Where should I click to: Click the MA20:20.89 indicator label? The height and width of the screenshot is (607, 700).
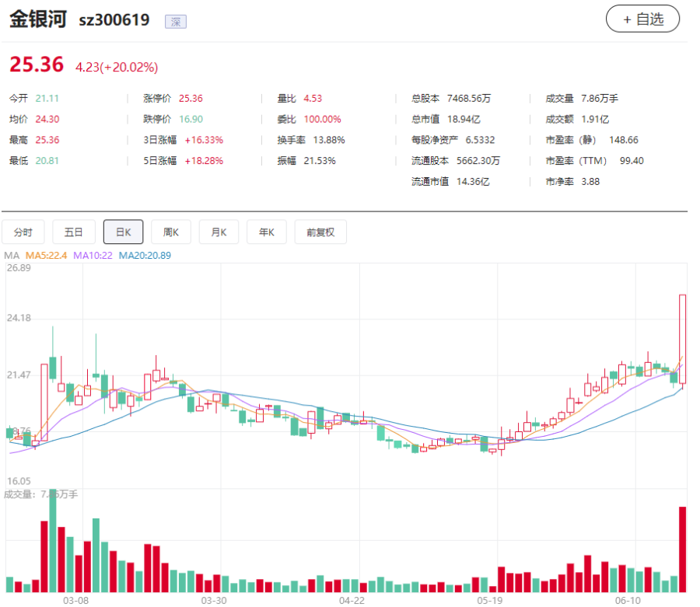coord(145,256)
